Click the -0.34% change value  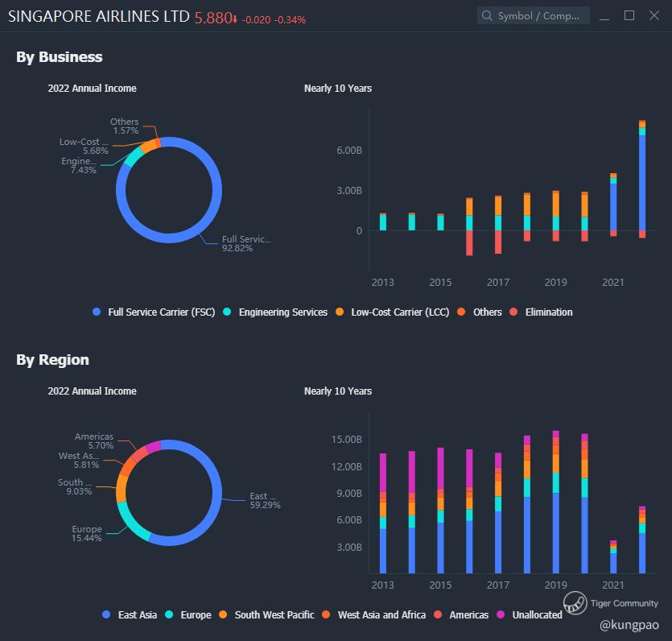[291, 19]
